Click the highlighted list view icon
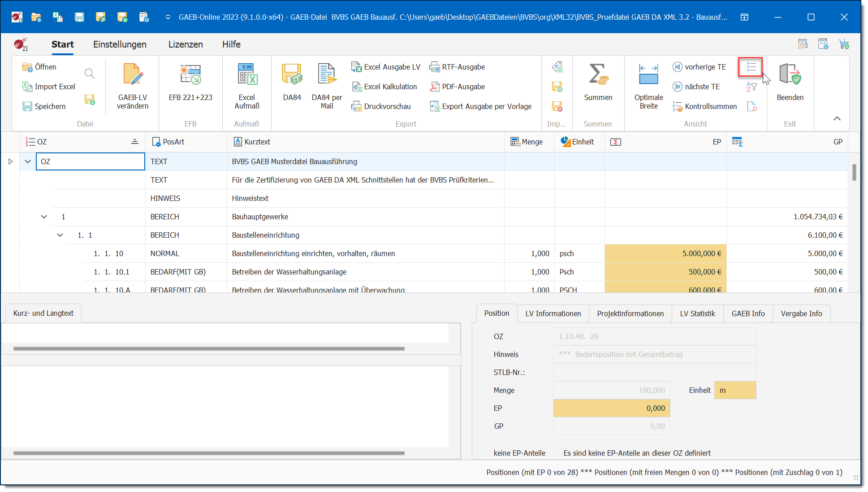Screen dimensions: 868x492 [751, 67]
